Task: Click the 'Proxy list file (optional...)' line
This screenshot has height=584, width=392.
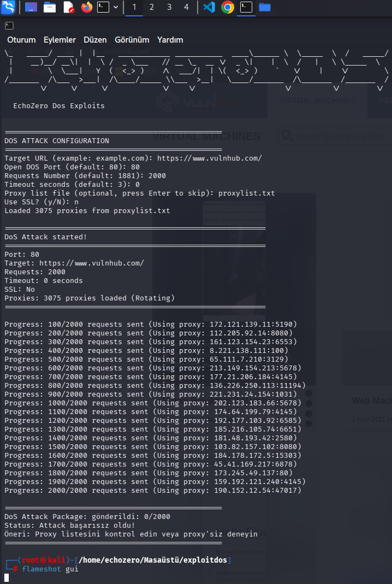Action: [140, 193]
